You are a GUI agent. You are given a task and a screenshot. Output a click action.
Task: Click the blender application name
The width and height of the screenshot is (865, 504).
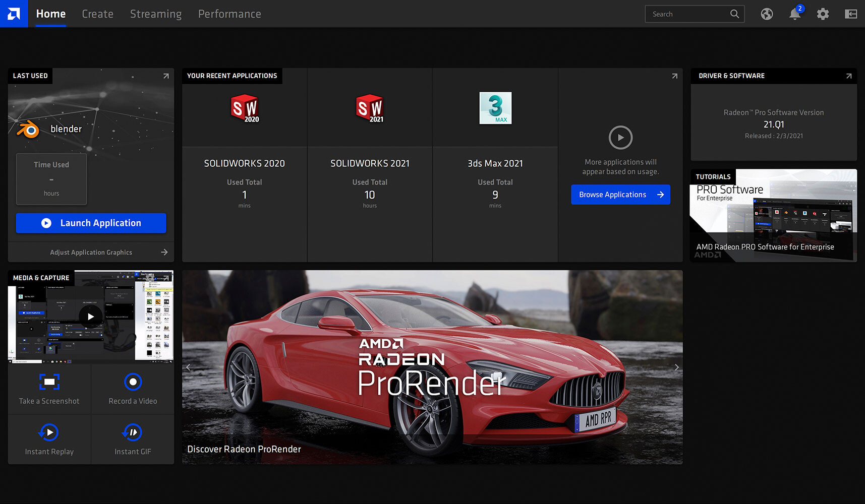click(x=66, y=129)
